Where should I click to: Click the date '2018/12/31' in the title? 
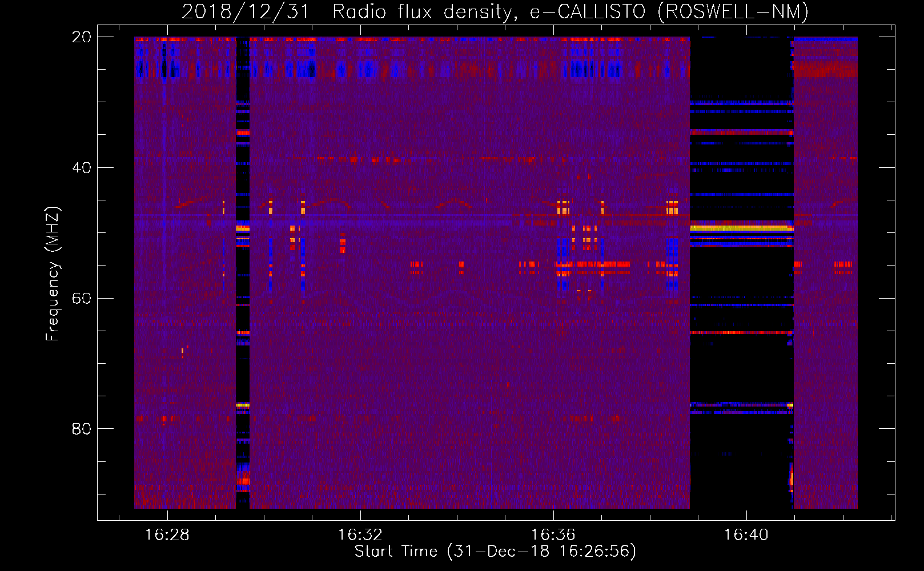pyautogui.click(x=246, y=11)
